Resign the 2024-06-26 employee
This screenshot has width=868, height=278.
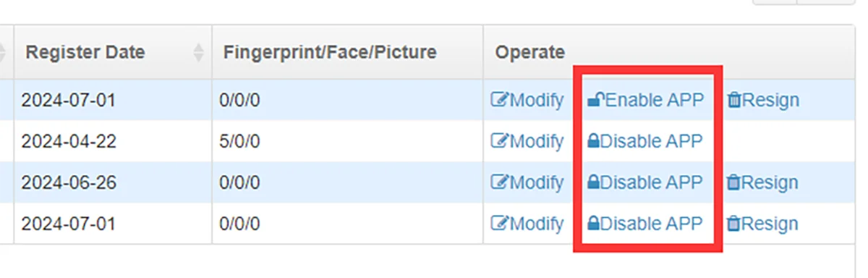click(763, 182)
